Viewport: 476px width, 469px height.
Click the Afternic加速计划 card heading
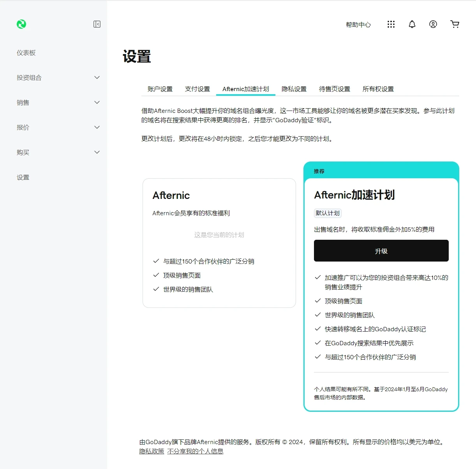(x=354, y=195)
